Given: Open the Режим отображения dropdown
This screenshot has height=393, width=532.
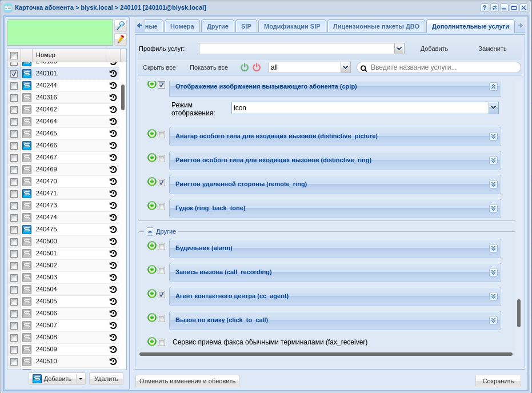Looking at the screenshot, I should (493, 108).
